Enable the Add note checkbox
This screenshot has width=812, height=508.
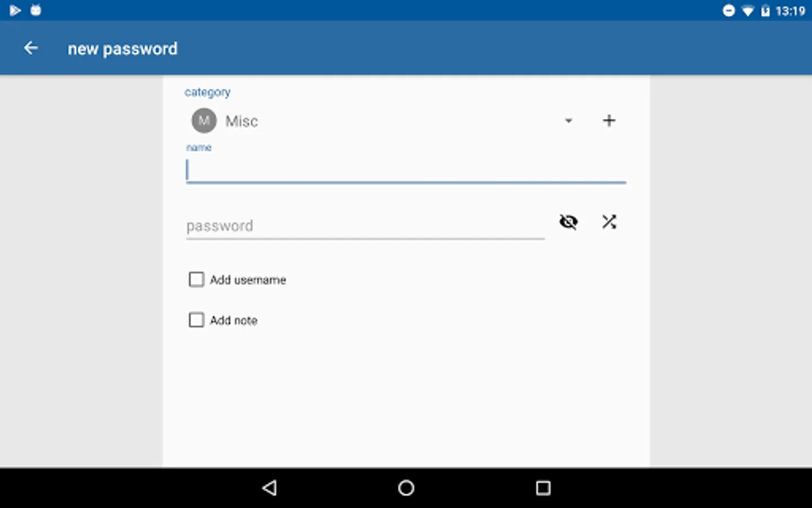coord(196,320)
